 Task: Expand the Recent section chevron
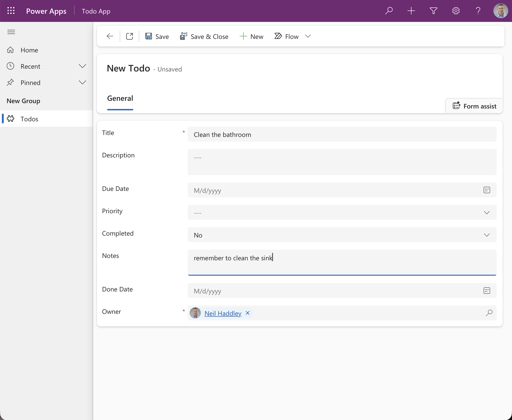82,66
